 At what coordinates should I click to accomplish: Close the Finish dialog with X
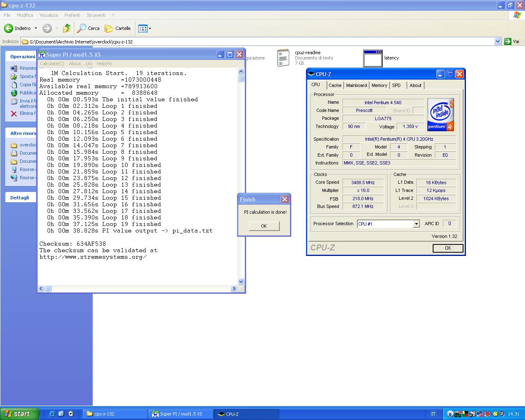(x=285, y=199)
